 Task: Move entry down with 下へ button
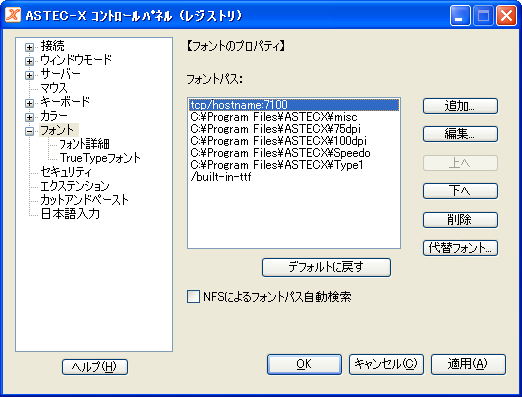coord(460,191)
